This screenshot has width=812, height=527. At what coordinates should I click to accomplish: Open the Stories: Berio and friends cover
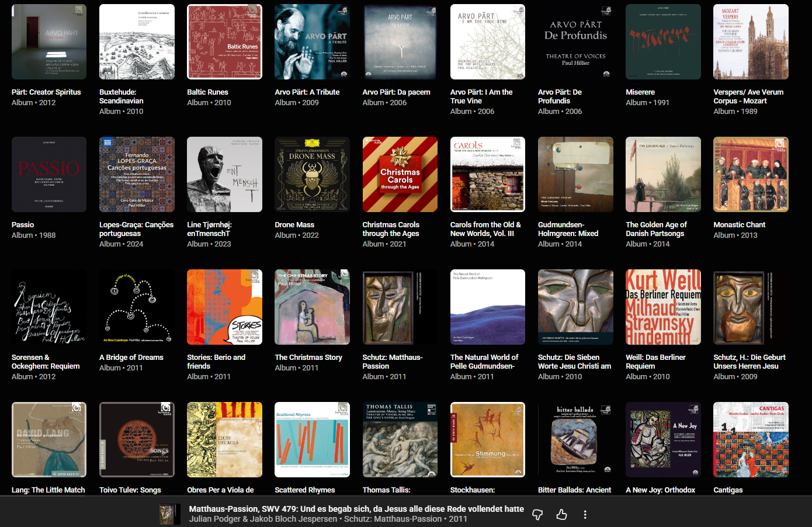click(224, 307)
